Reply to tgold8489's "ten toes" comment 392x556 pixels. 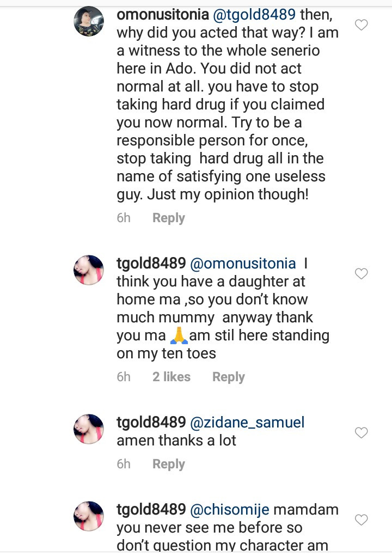point(228,377)
